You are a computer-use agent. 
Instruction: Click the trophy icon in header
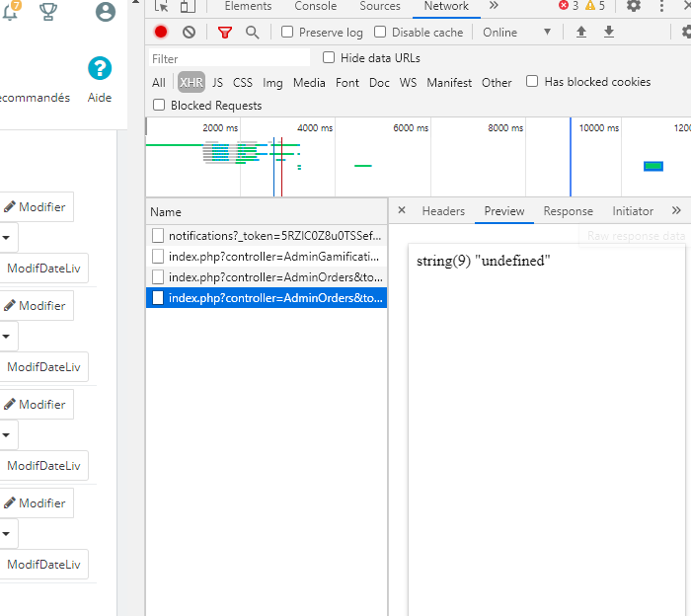click(x=48, y=12)
